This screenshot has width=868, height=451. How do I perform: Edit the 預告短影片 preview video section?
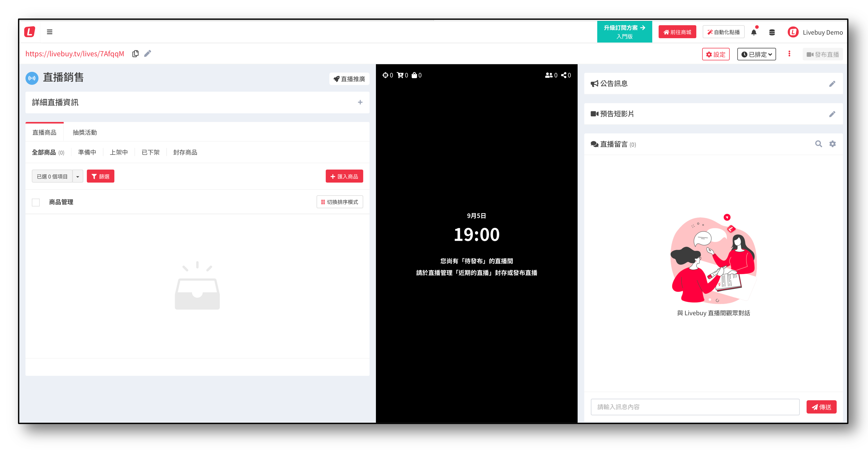(x=832, y=114)
